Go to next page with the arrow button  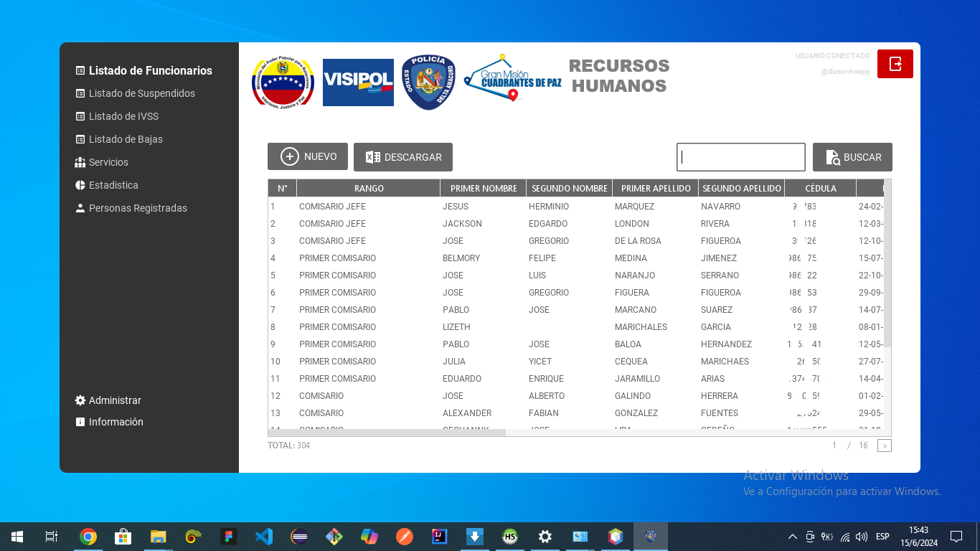[x=885, y=445]
